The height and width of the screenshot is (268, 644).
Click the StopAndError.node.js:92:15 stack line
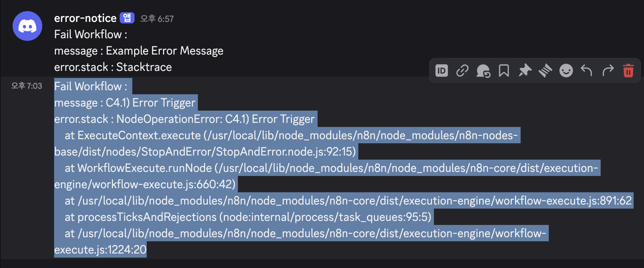[x=205, y=152]
